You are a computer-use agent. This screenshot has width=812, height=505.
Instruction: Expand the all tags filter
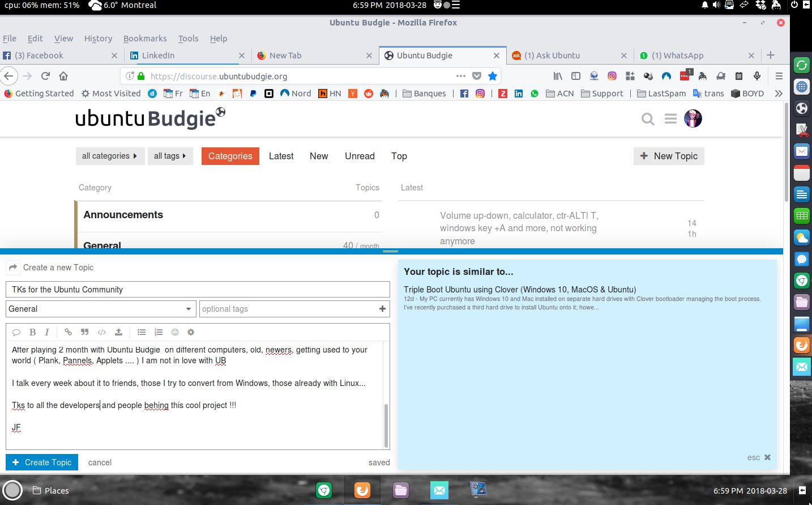[x=170, y=156]
